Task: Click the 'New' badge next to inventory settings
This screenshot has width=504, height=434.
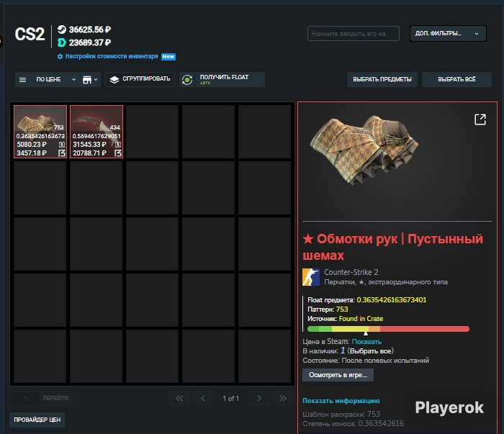Action: tap(168, 57)
